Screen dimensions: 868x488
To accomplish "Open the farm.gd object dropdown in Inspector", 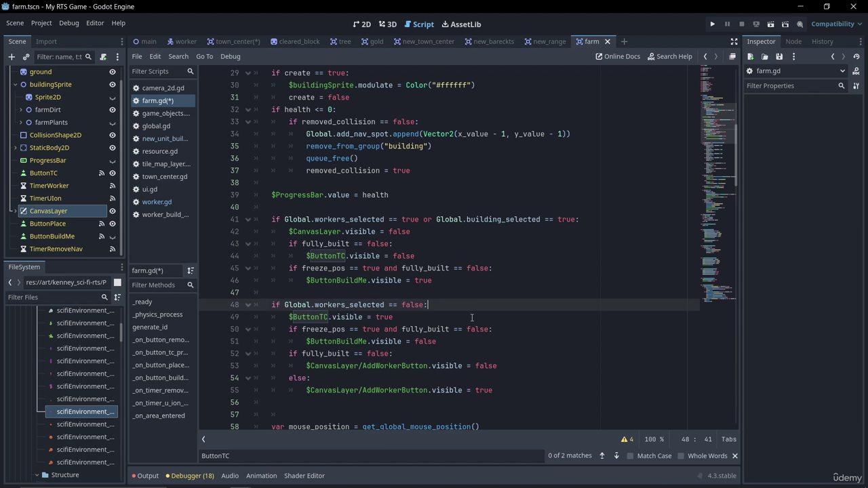I will click(x=796, y=71).
